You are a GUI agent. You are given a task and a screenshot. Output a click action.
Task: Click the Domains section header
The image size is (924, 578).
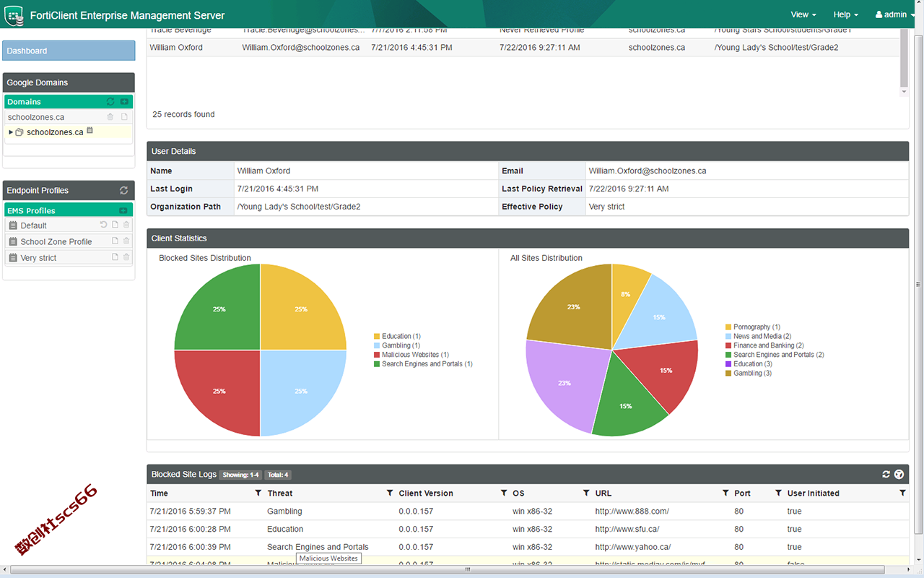69,102
